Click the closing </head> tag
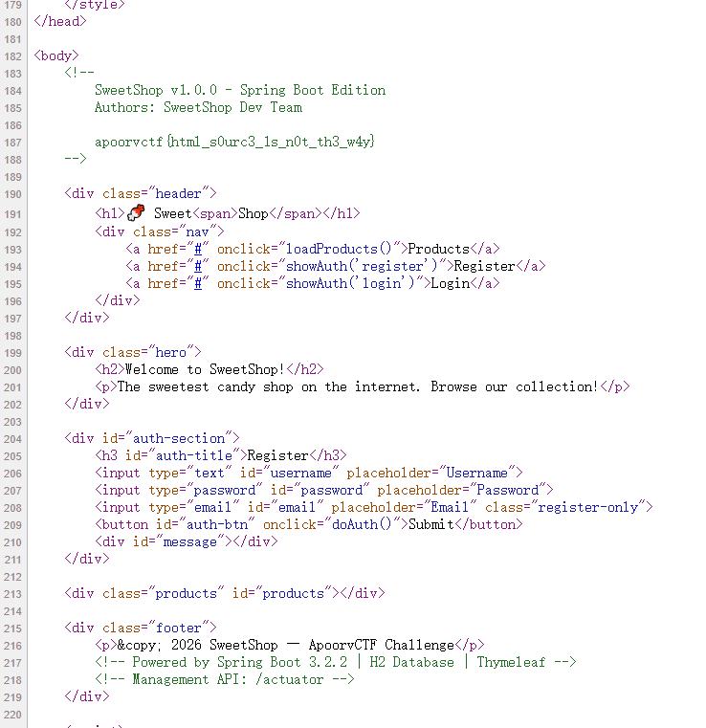706x728 pixels. point(59,21)
